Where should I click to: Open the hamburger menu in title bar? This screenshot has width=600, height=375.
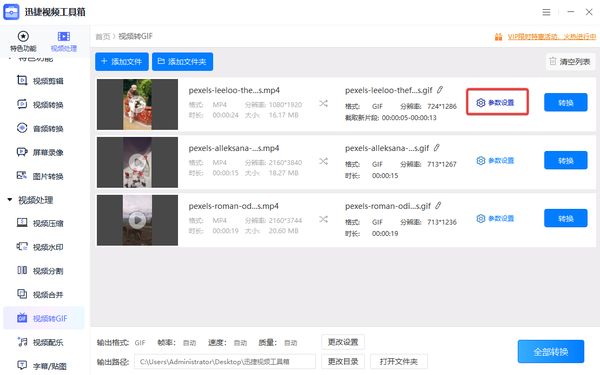point(546,12)
